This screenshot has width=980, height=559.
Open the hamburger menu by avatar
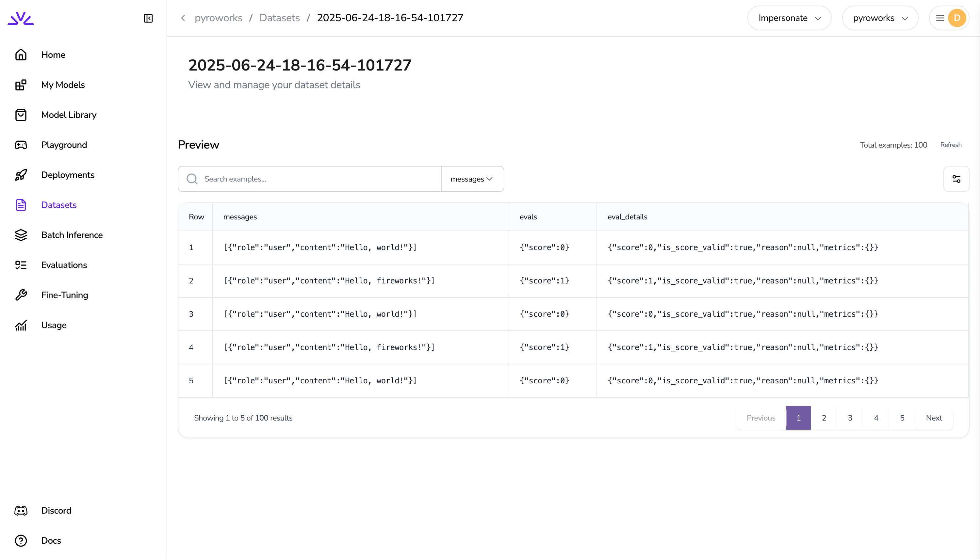pyautogui.click(x=940, y=18)
